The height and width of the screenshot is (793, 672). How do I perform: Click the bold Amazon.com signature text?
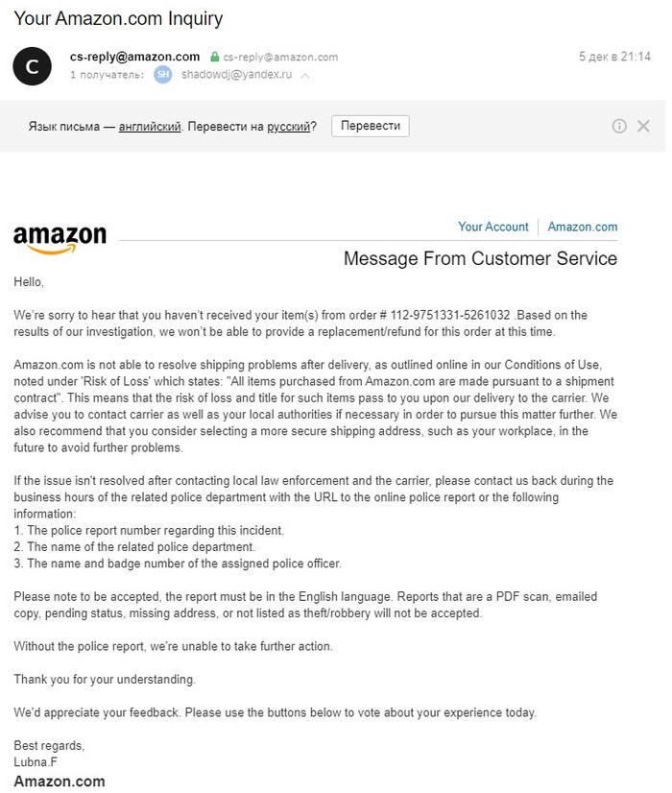coord(60,781)
